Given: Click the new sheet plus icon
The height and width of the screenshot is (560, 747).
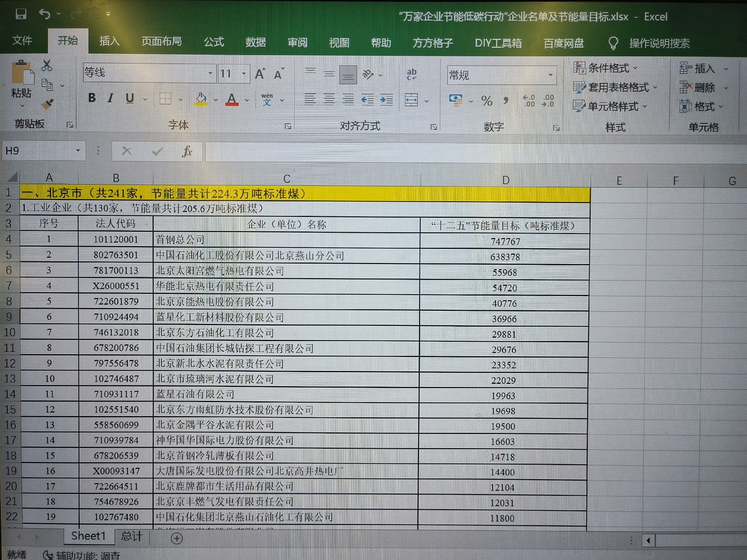Looking at the screenshot, I should tap(177, 539).
